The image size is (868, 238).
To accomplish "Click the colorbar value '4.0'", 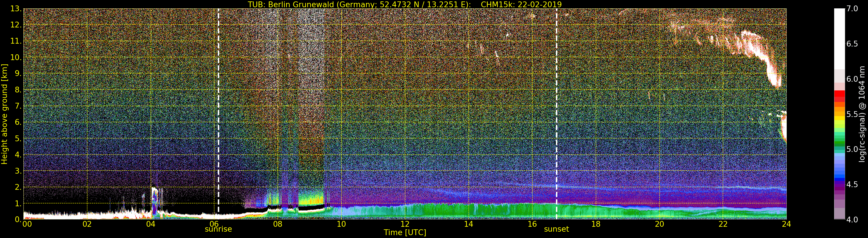I will coord(852,220).
